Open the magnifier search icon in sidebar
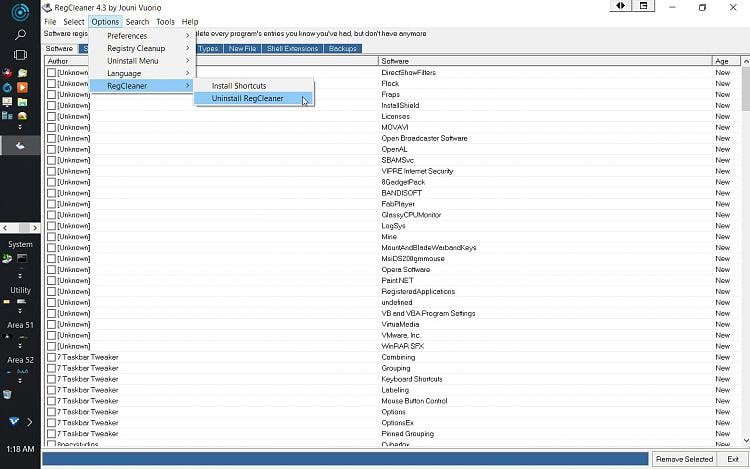Viewport: 750px width, 469px height. click(x=20, y=34)
